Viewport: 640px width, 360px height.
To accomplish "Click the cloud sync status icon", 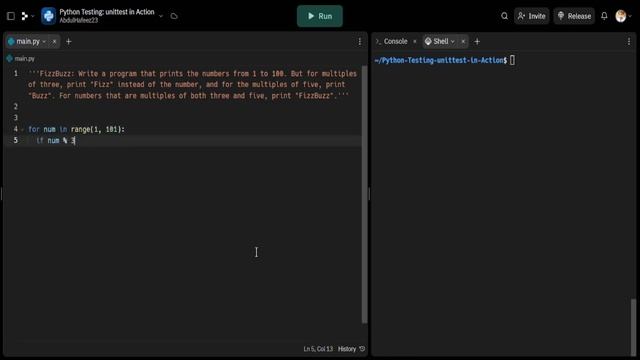I will pyautogui.click(x=174, y=16).
